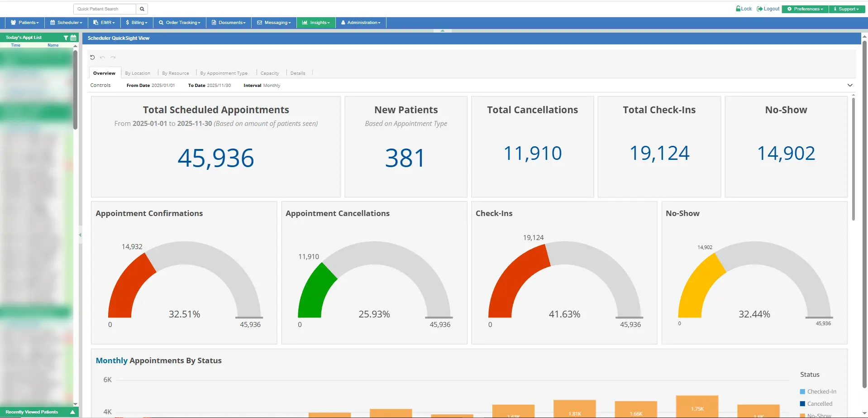Image resolution: width=868 pixels, height=418 pixels.
Task: Switch to the By Location tab
Action: point(138,73)
